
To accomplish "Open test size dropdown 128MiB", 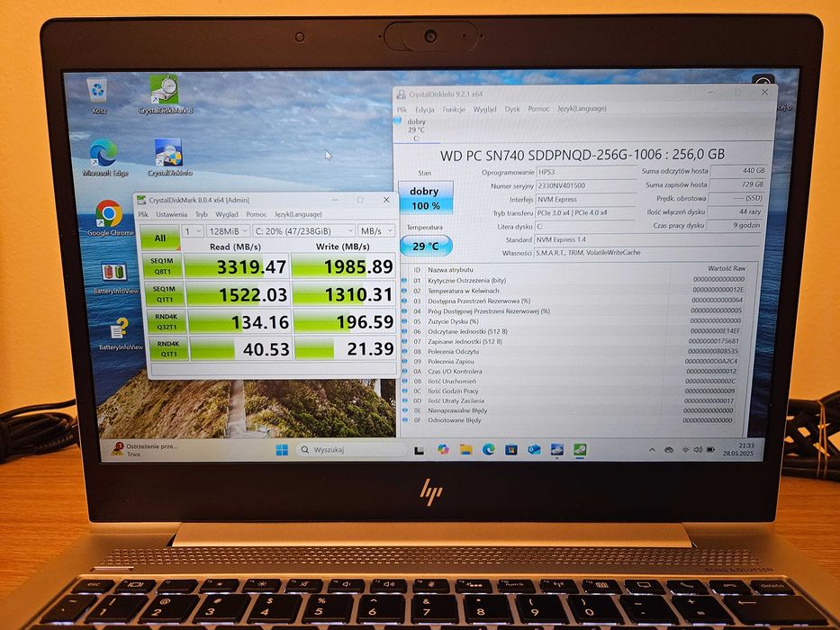I will [228, 231].
